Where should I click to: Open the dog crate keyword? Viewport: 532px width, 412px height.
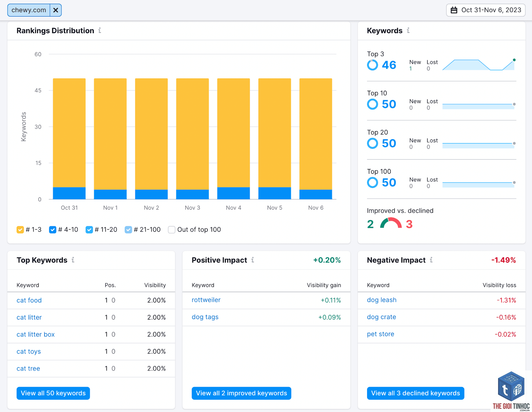coord(381,317)
